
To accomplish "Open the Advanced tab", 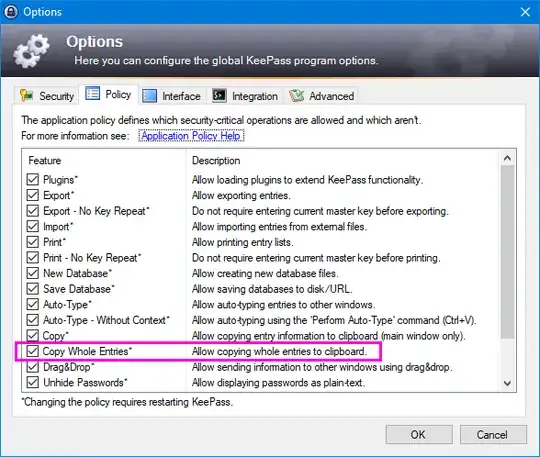I will click(322, 96).
